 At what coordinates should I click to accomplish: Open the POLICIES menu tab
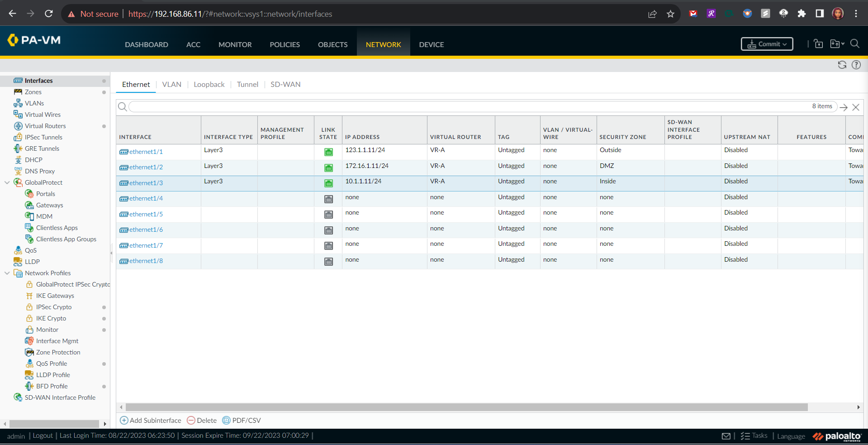point(285,44)
